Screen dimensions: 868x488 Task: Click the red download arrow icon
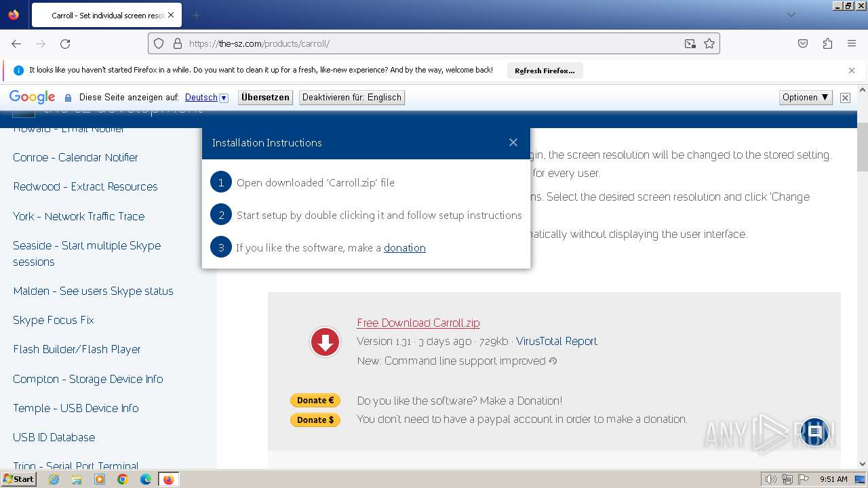[325, 342]
